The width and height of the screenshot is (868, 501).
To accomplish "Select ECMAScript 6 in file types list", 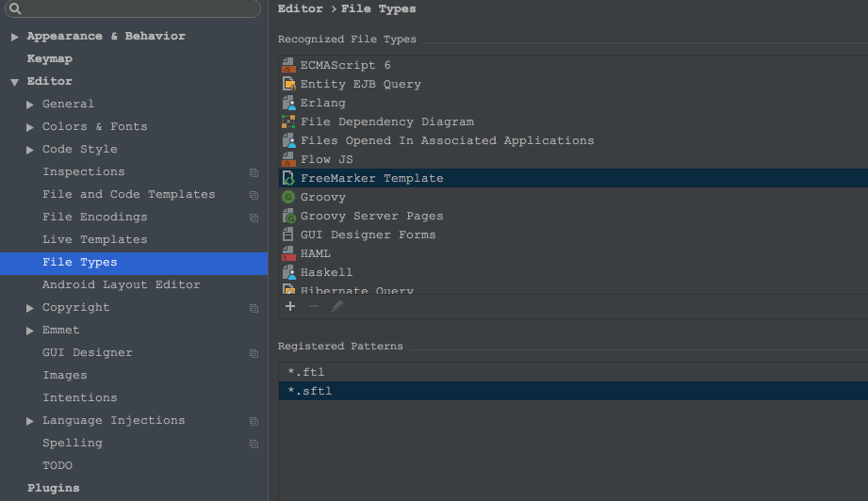I will 573,65.
